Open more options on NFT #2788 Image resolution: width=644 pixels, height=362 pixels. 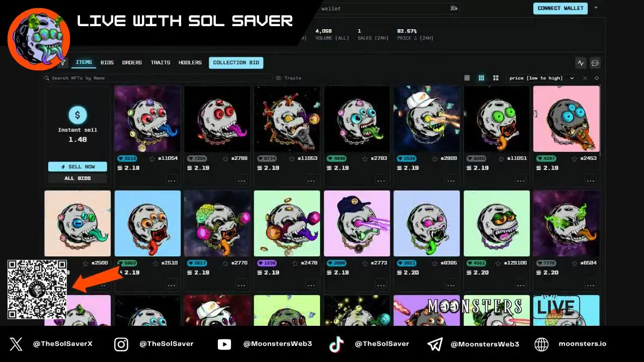[x=242, y=180]
